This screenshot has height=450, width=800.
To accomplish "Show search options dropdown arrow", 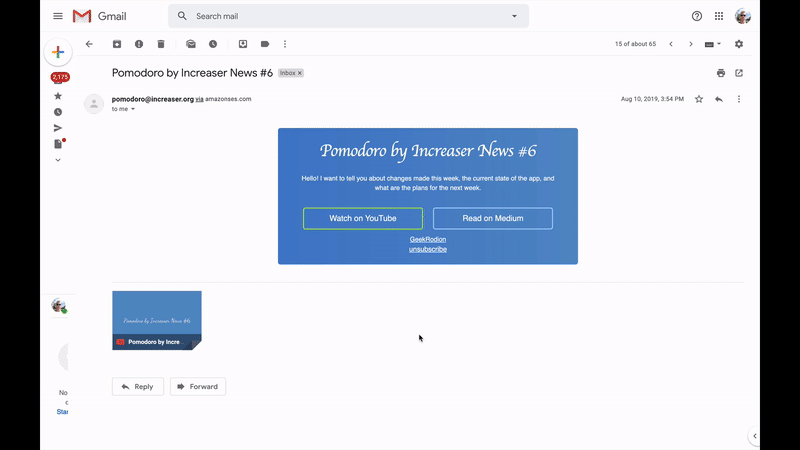I will tap(514, 16).
